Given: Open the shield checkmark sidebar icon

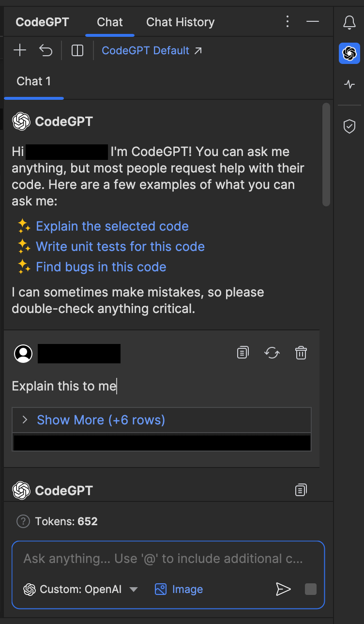Looking at the screenshot, I should point(349,126).
